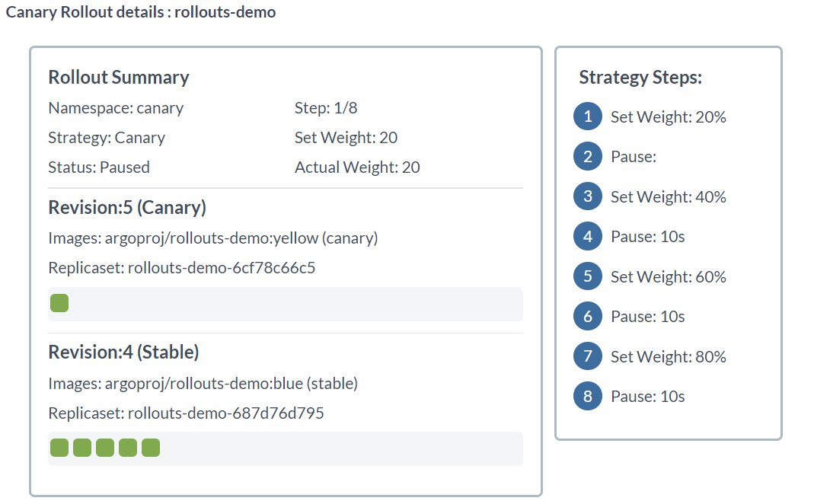Click last stable revision pod square
The image size is (814, 504).
pyautogui.click(x=151, y=448)
